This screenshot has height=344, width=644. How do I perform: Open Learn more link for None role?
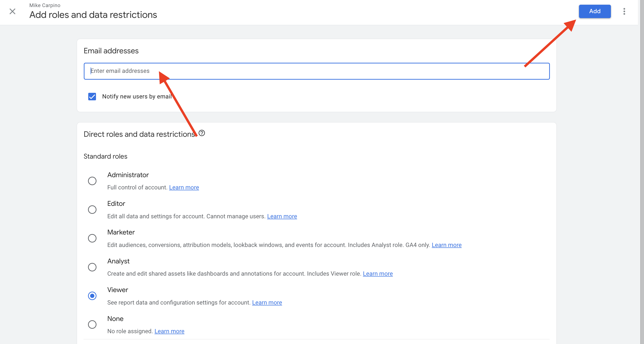[x=169, y=331]
